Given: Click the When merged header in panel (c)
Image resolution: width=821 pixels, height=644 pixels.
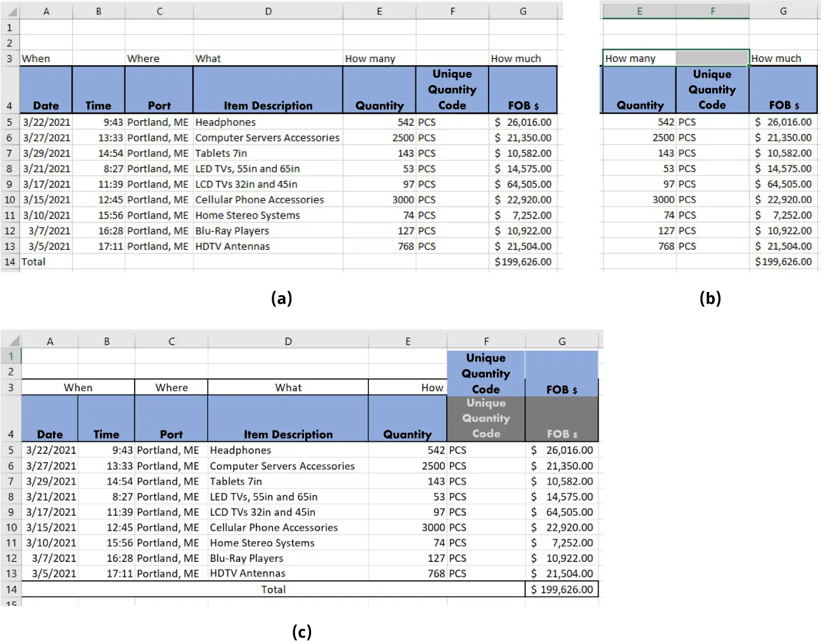Looking at the screenshot, I should click(78, 387).
